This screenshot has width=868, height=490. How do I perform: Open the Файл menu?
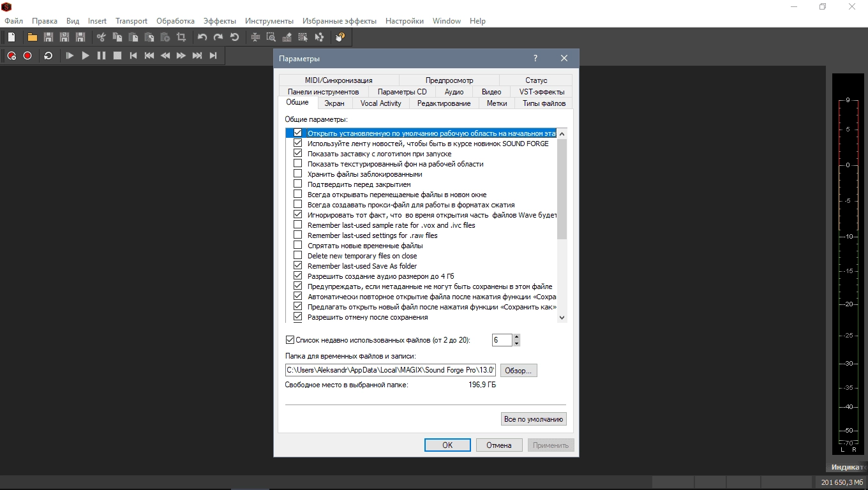point(13,21)
